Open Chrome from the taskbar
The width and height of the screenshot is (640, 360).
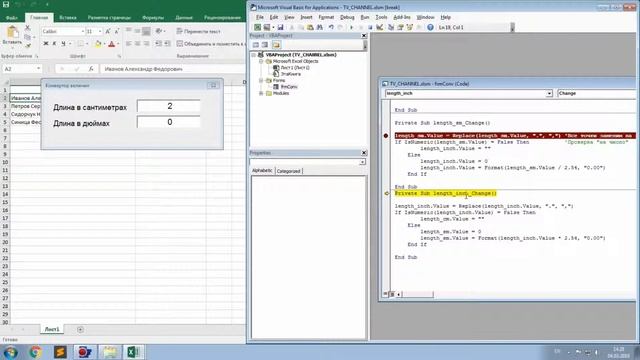(x=36, y=352)
